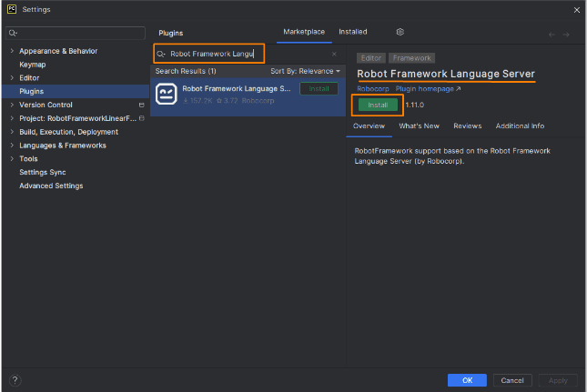This screenshot has height=392, width=587.
Task: Click the plugin search input field
Action: pos(247,55)
